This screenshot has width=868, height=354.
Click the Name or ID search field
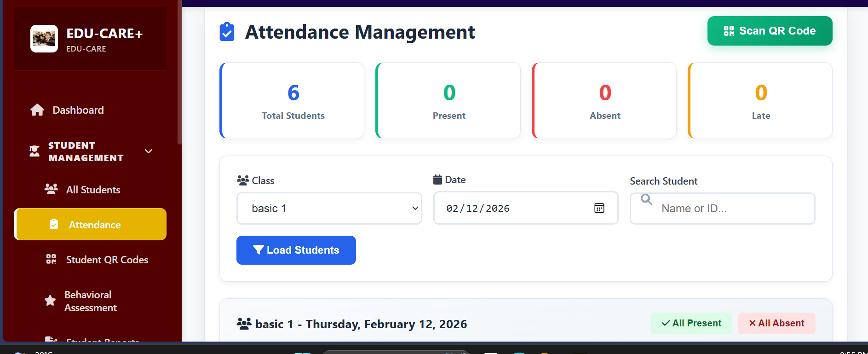pyautogui.click(x=721, y=208)
